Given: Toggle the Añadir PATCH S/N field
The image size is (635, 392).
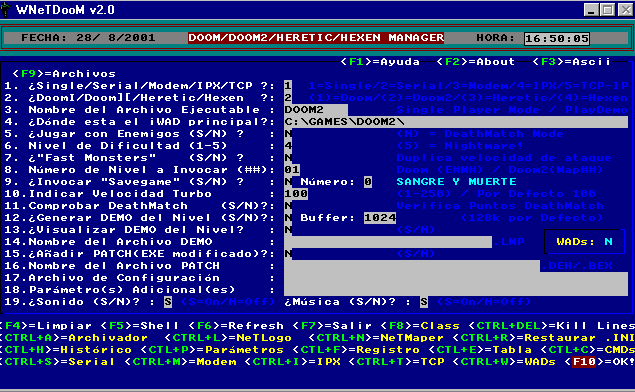Looking at the screenshot, I should (288, 254).
